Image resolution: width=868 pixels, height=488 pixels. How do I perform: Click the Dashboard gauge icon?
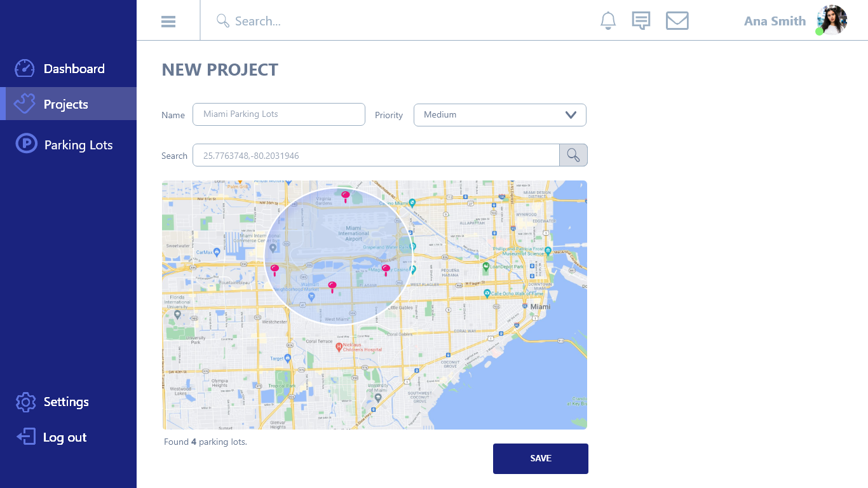[x=24, y=68]
